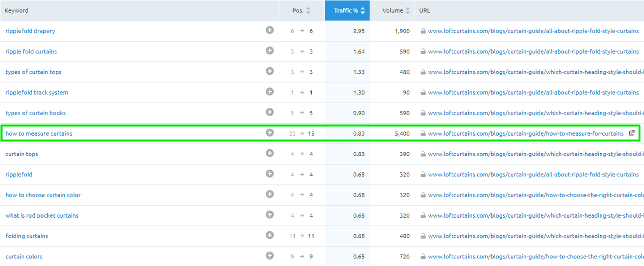Click volume value 720
Screen dimensions: 644x266
click(405, 257)
